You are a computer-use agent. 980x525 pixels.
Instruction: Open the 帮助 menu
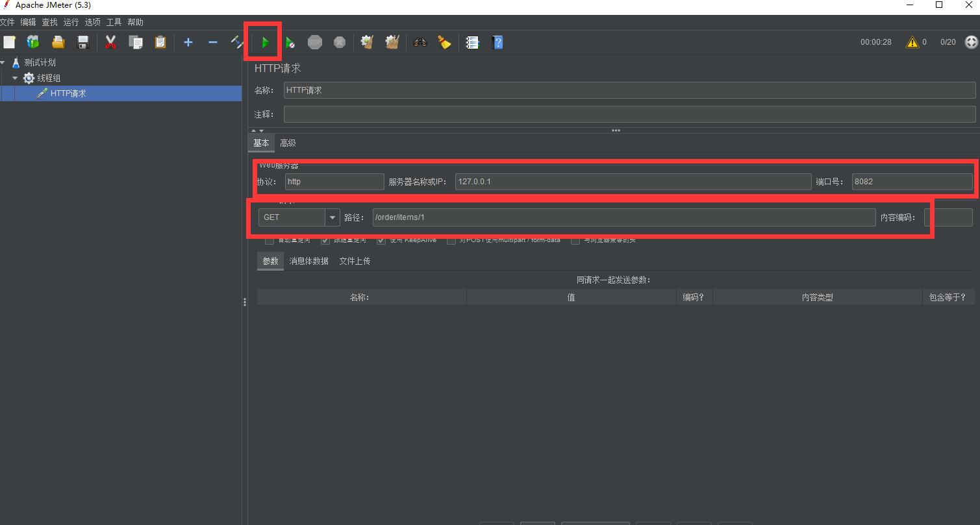pos(135,22)
